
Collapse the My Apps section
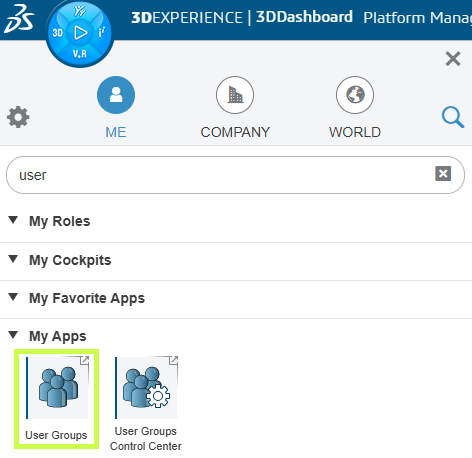(x=13, y=335)
